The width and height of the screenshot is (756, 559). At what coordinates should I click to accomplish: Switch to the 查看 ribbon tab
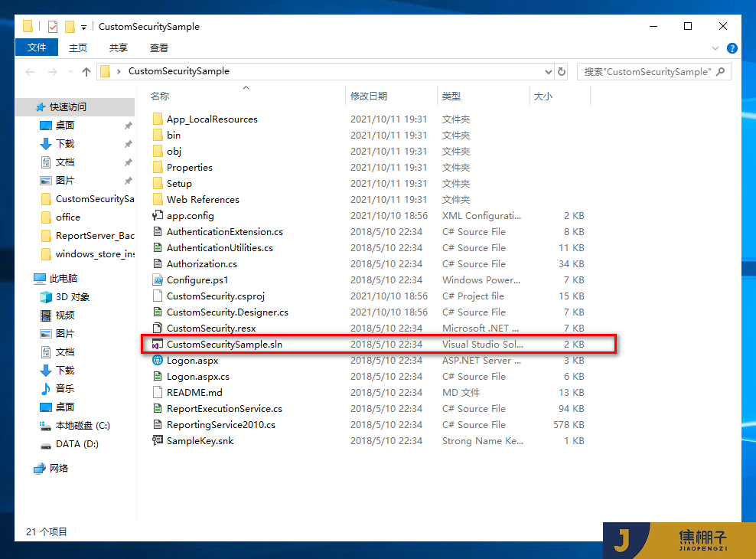point(158,47)
